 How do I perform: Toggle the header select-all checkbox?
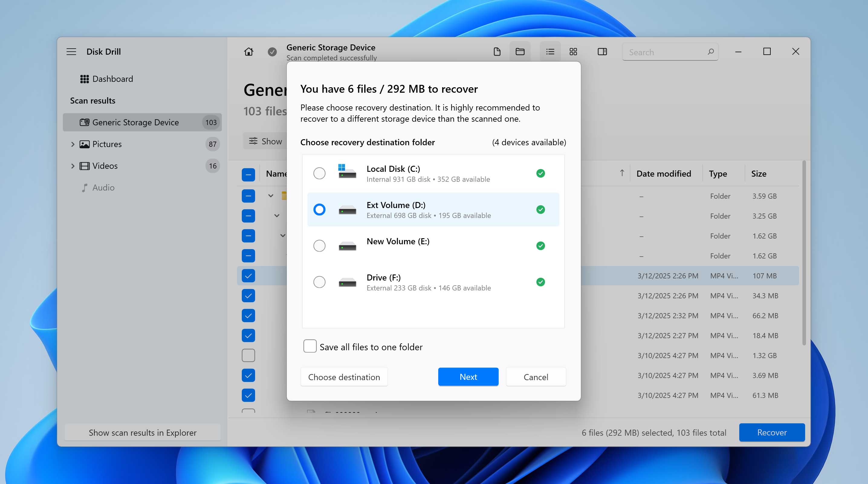click(x=248, y=174)
